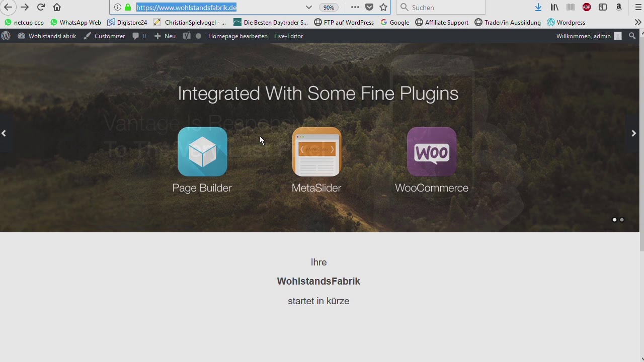Screen dimensions: 644x362
Task: Go to the previous slide arrow
Action: click(4, 133)
